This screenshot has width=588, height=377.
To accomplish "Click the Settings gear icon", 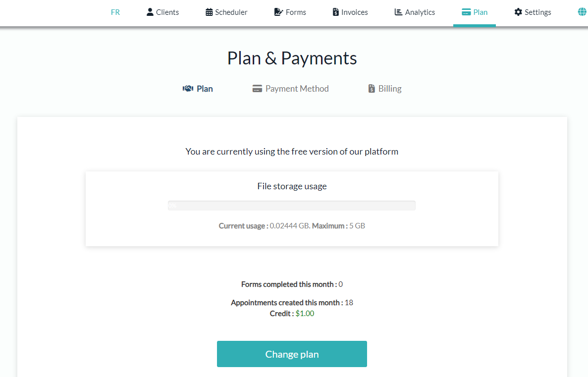I will point(518,12).
